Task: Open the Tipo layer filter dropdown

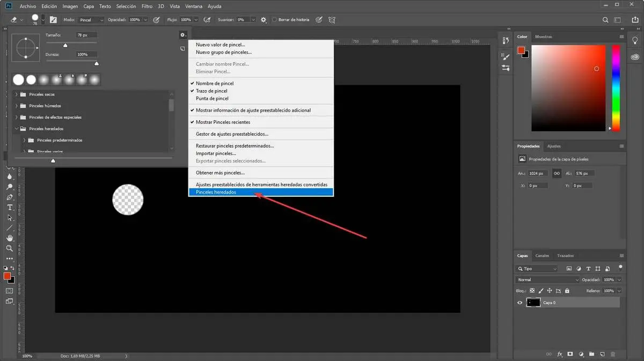Action: (x=537, y=269)
